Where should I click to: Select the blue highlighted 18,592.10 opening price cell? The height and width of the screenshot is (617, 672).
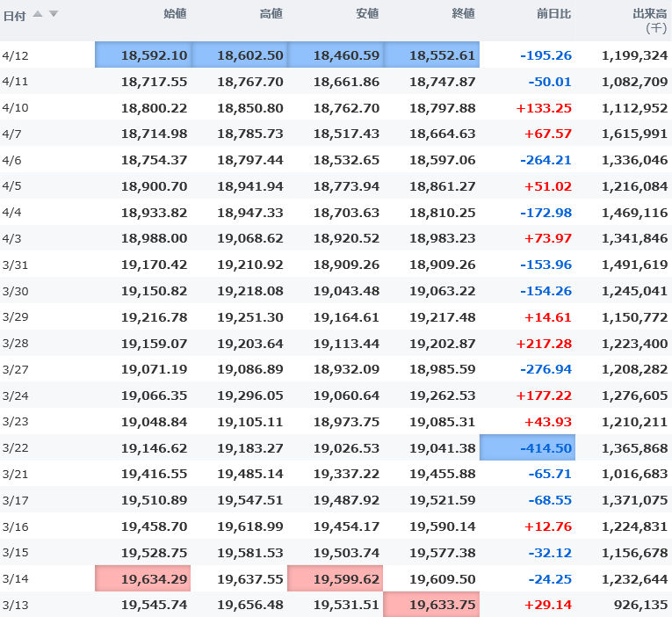[143, 55]
